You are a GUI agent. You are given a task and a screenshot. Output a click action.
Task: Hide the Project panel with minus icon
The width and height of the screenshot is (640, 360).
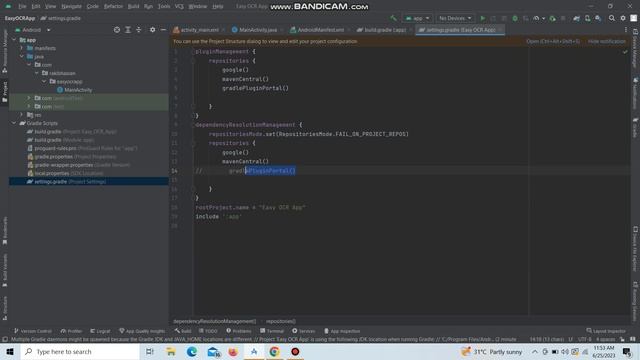(163, 30)
